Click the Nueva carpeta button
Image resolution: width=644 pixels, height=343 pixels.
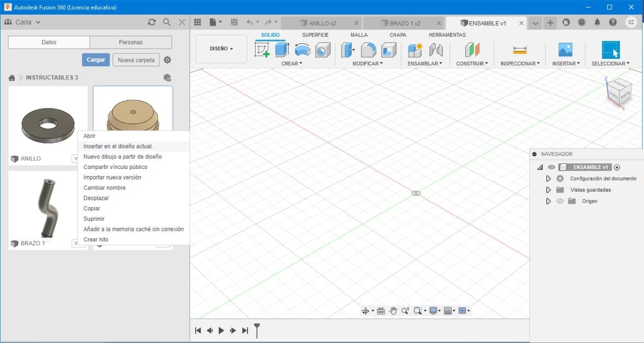pyautogui.click(x=136, y=60)
